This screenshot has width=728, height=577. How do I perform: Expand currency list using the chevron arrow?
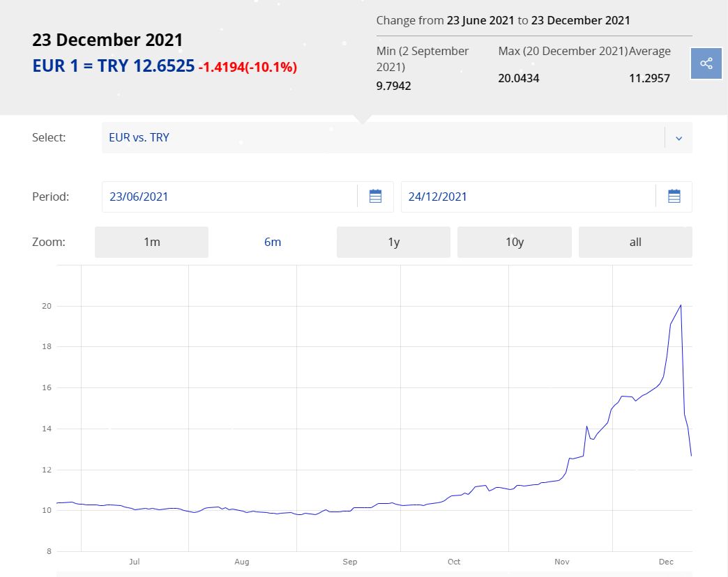click(678, 138)
